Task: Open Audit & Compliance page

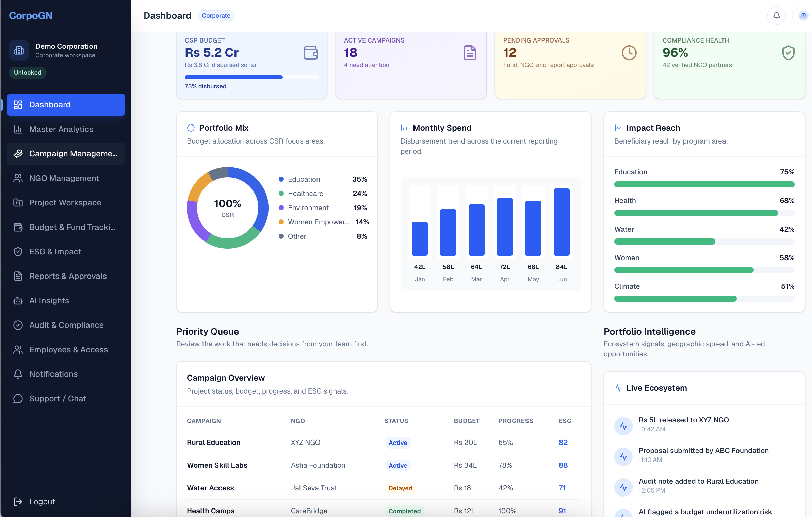Action: click(x=66, y=325)
